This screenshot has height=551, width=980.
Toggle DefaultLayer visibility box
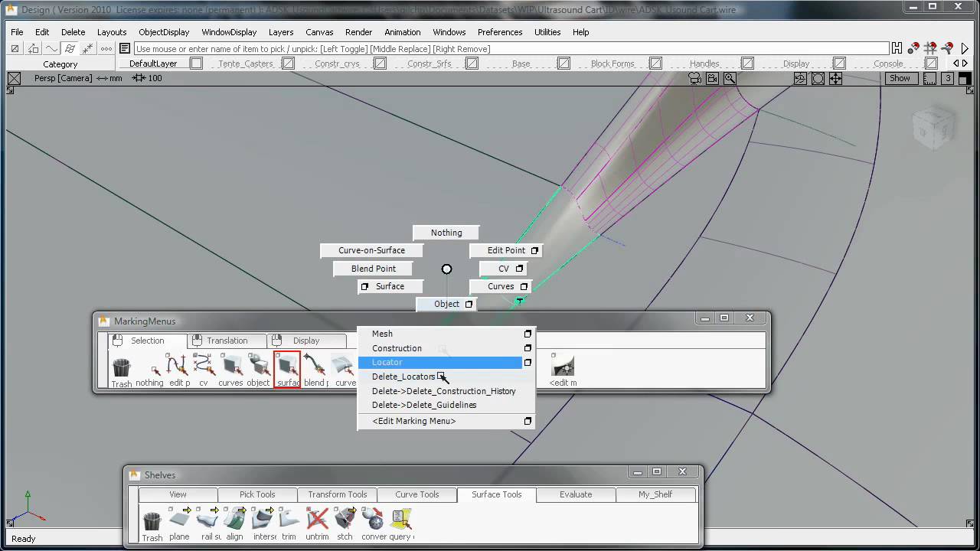196,64
